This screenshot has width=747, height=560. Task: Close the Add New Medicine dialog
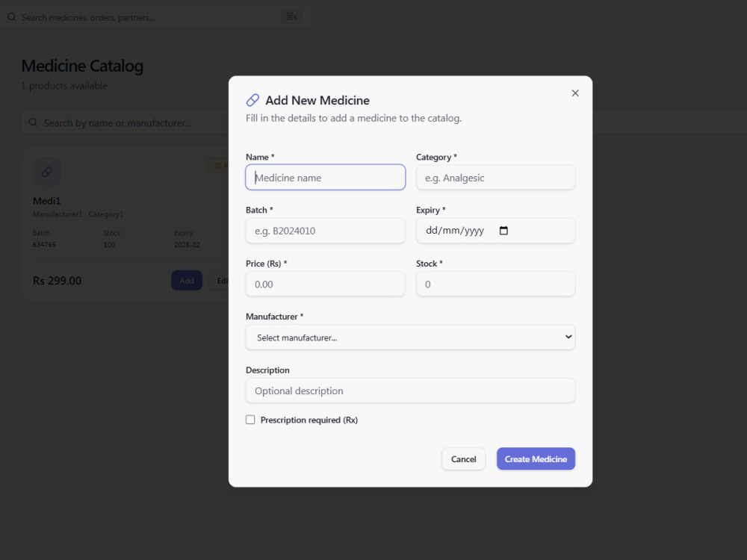pyautogui.click(x=575, y=93)
